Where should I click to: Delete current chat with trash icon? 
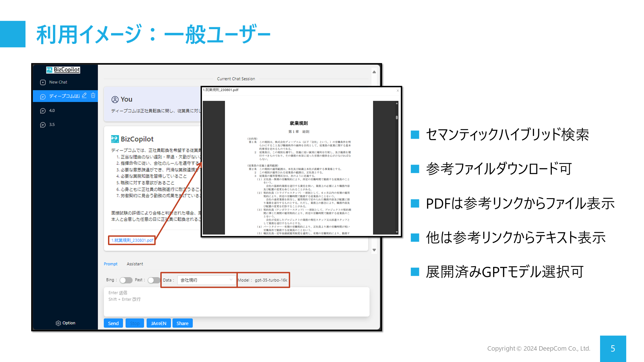click(93, 96)
